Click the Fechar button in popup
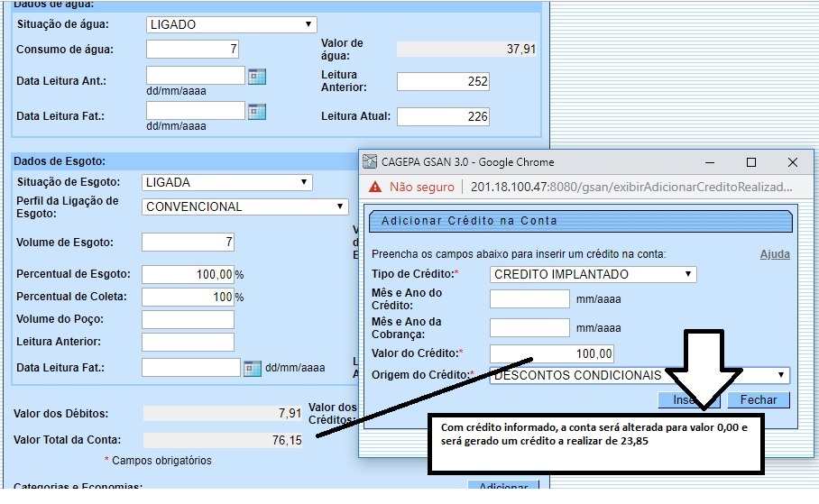The width and height of the screenshot is (819, 504). [x=759, y=400]
